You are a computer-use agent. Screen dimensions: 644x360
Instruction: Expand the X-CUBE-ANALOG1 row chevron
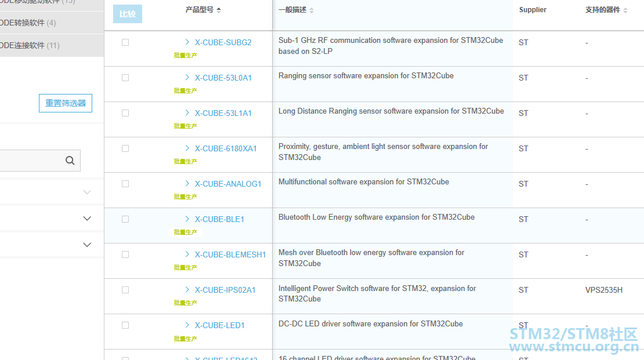[x=187, y=183]
